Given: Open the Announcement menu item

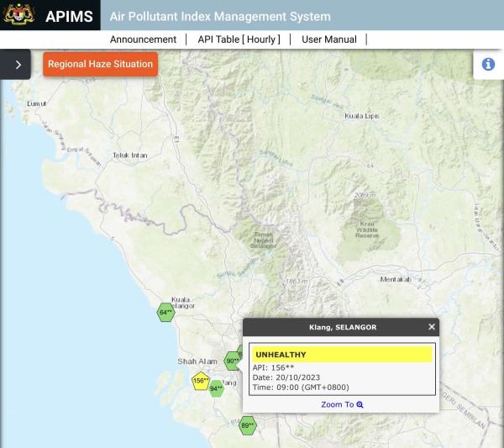Looking at the screenshot, I should (143, 40).
